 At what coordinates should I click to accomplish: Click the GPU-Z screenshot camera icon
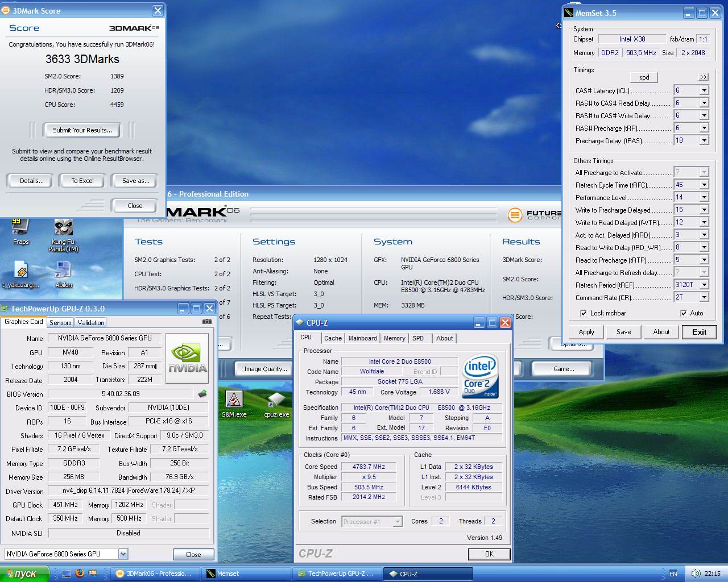(x=207, y=322)
